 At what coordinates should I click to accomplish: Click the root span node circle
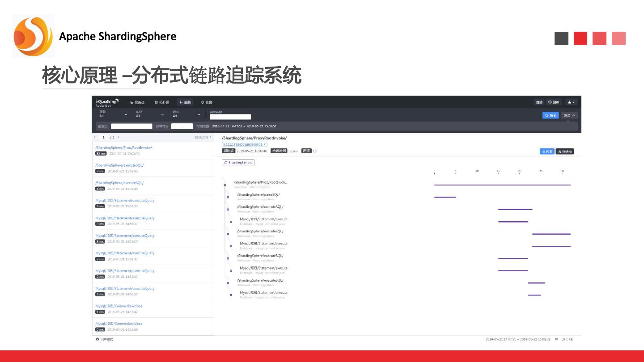click(x=224, y=185)
